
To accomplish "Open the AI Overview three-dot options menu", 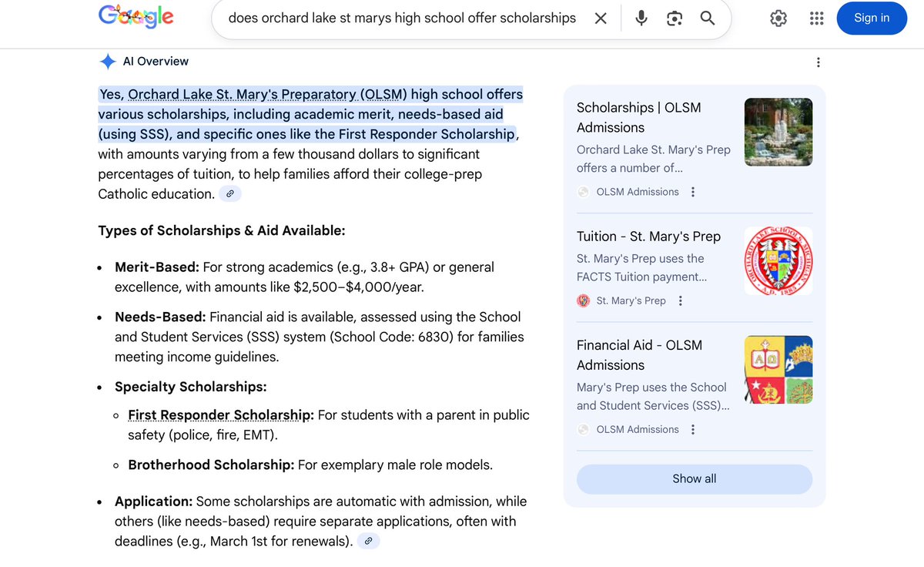I will (818, 62).
